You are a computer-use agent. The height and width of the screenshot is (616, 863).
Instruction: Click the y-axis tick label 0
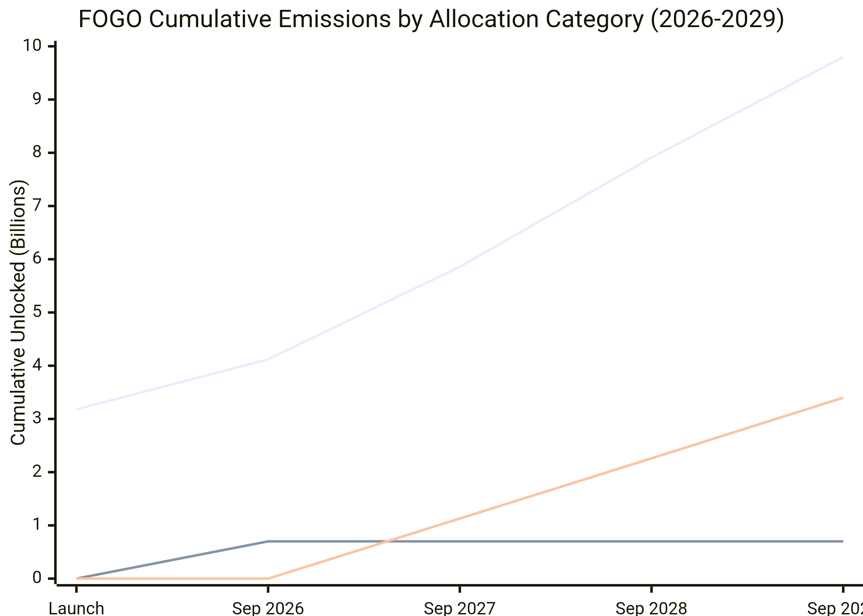pyautogui.click(x=37, y=578)
